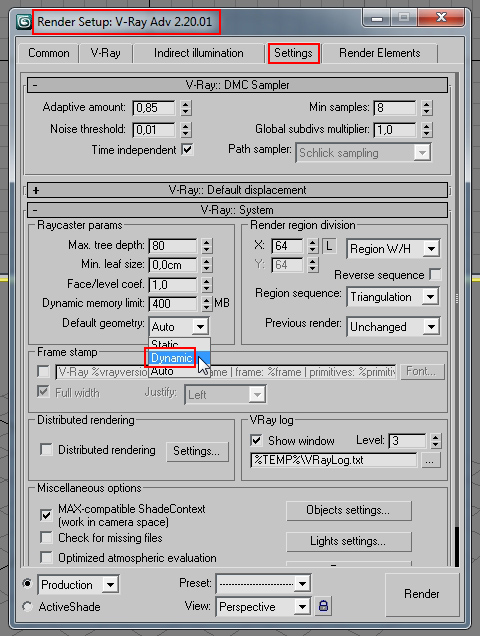This screenshot has height=636, width=480.
Task: Click the Lights settings... button
Action: (x=349, y=541)
